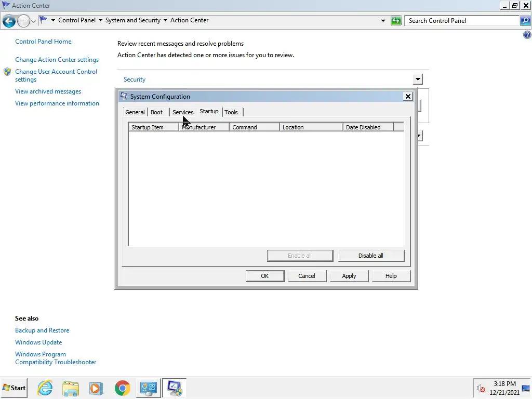The image size is (532, 399).
Task: Click the System Configuration title icon
Action: (x=124, y=96)
